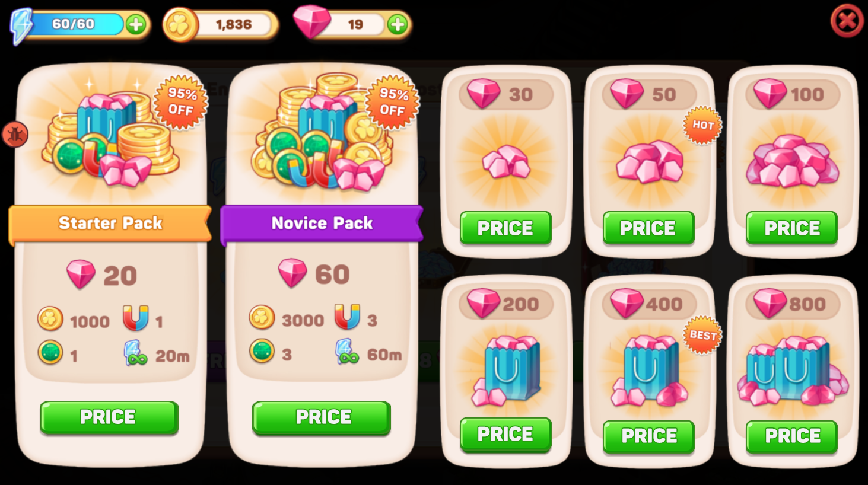This screenshot has height=485, width=868.
Task: Select the purple Novice Pack banner
Action: click(322, 224)
